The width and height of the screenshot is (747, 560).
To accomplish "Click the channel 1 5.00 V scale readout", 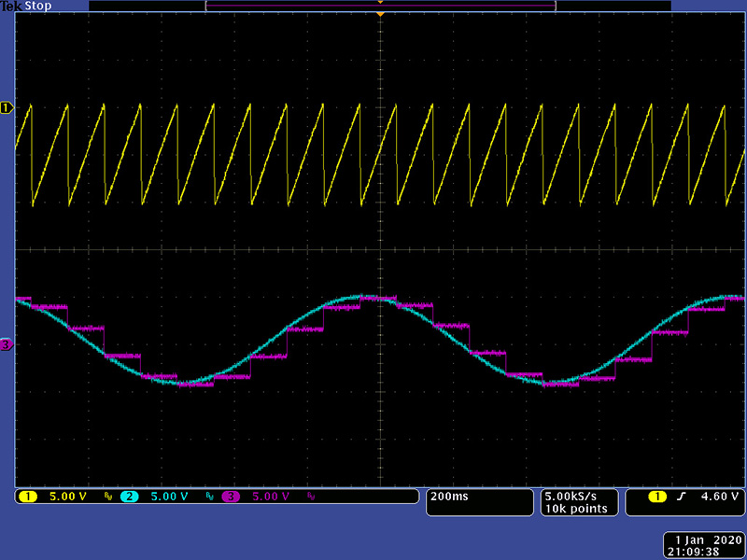I will 67,497.
